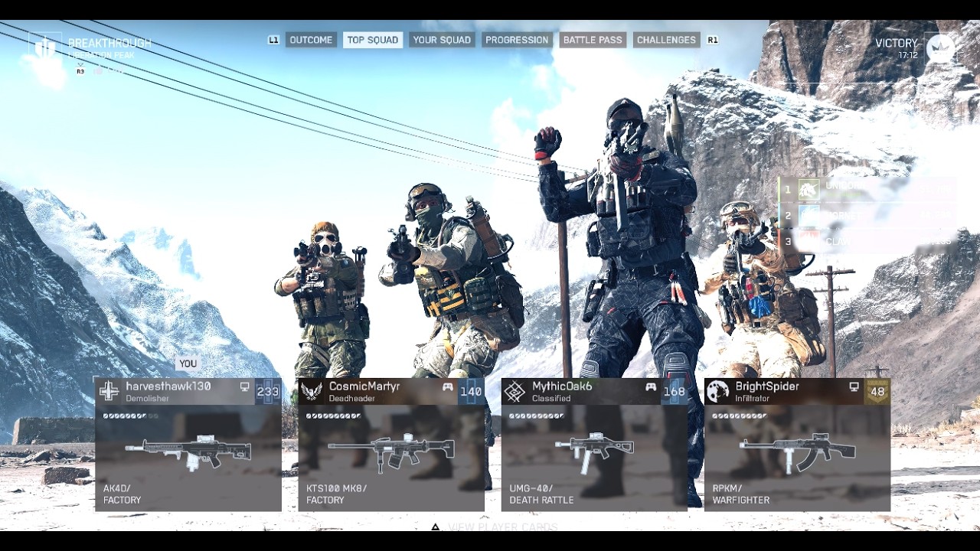This screenshot has height=551, width=980.
Task: Click BrightSpider's level 48 badge
Action: coord(877,391)
